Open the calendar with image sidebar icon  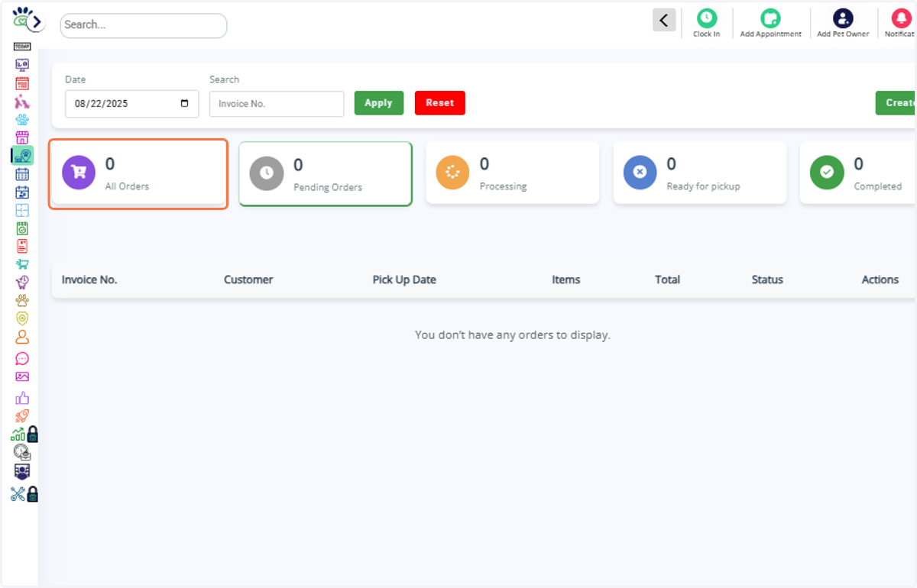[x=22, y=192]
